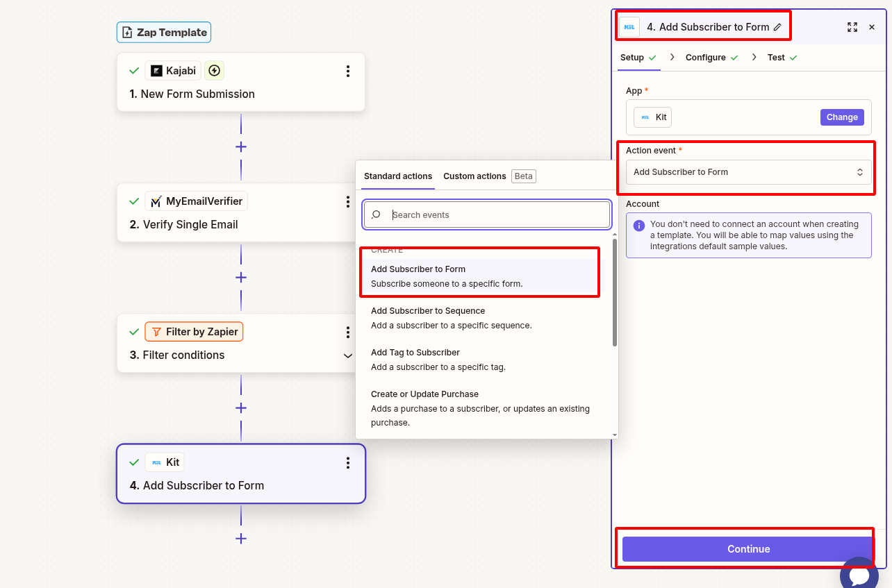This screenshot has width=892, height=588.
Task: Expand the step panel to fullscreen
Action: 852,27
